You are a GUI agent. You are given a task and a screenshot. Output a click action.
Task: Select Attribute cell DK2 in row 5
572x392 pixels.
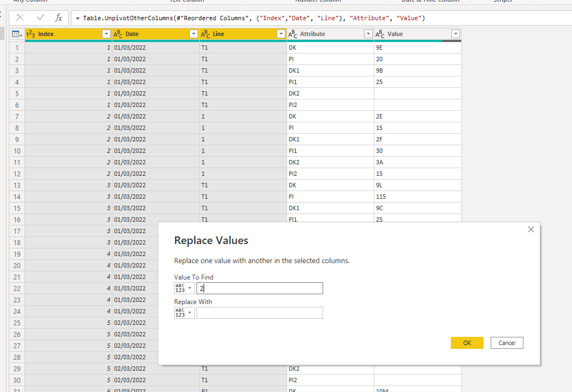[x=330, y=93]
